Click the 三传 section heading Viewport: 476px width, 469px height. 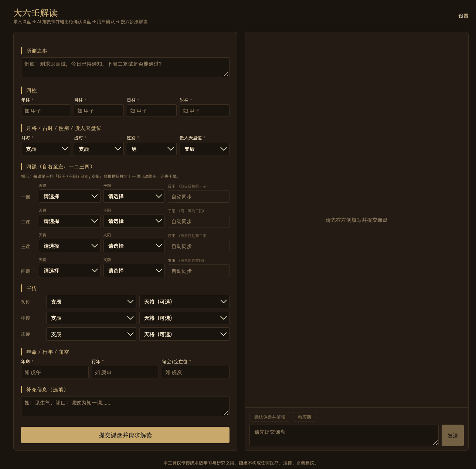point(31,288)
